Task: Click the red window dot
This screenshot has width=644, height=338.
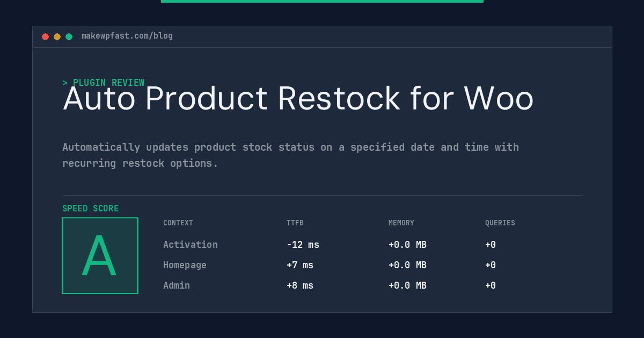Action: tap(45, 36)
